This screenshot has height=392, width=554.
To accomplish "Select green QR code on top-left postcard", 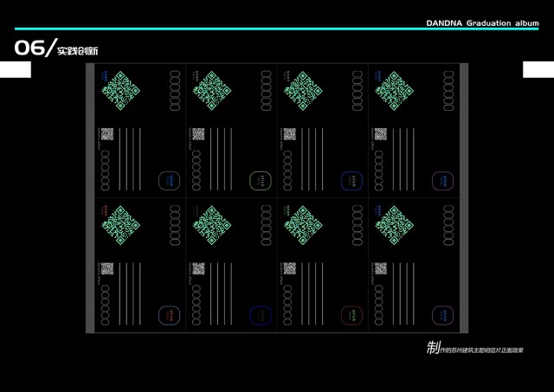I will tap(121, 91).
